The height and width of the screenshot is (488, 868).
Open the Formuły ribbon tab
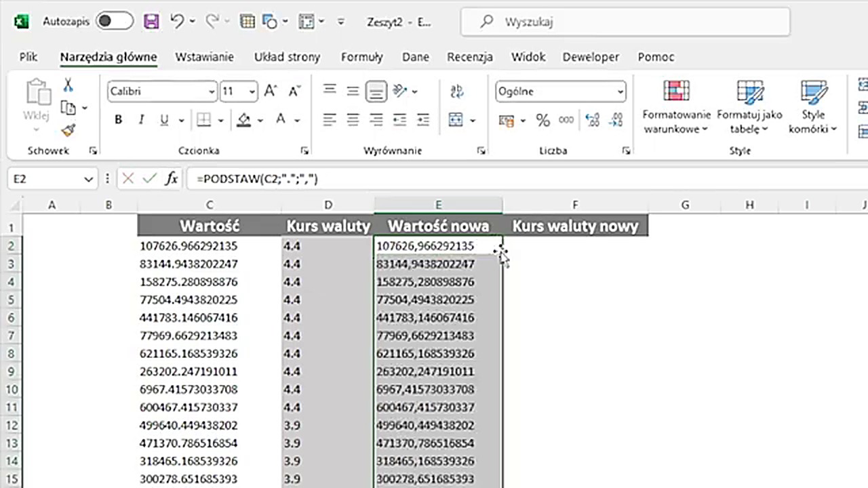(361, 57)
